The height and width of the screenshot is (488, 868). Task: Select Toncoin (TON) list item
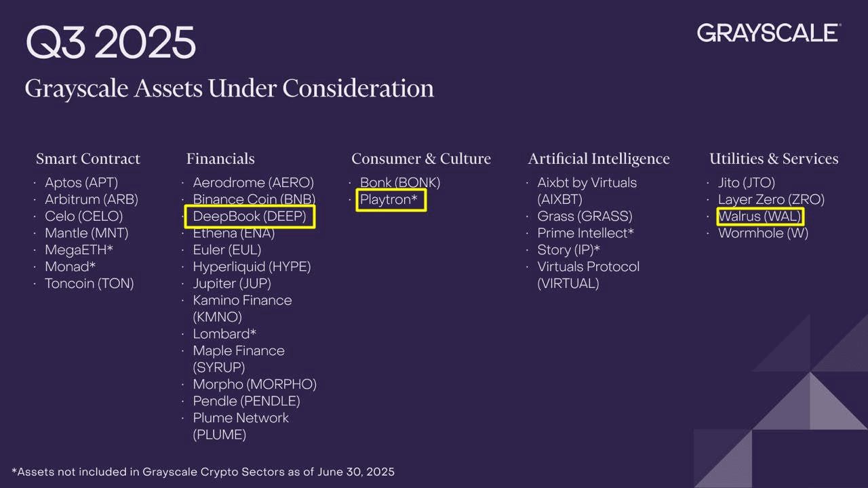[90, 284]
